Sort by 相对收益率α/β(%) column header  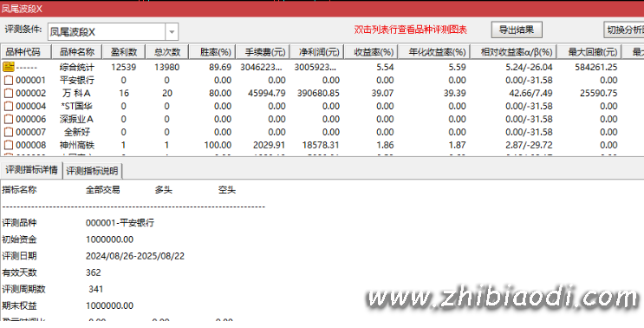pos(513,52)
